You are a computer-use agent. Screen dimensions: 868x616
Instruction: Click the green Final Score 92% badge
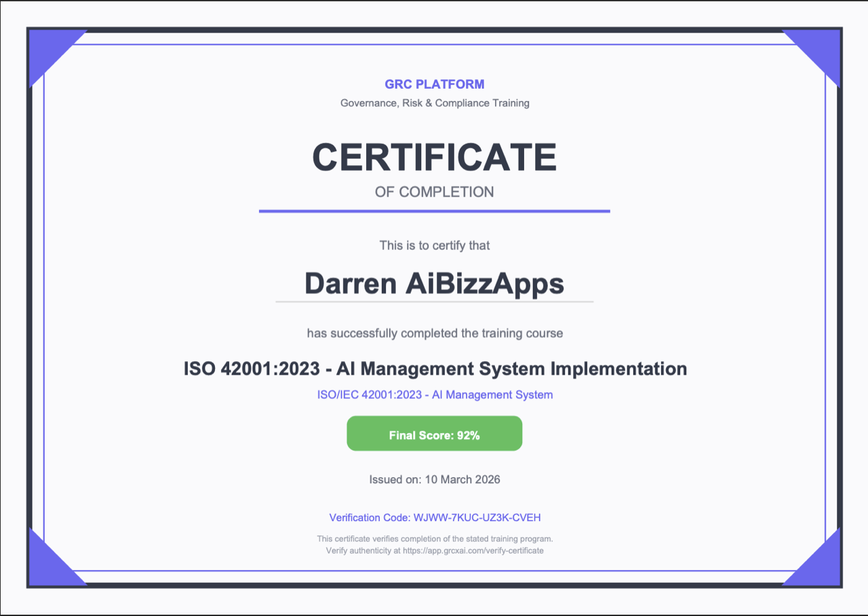click(434, 433)
